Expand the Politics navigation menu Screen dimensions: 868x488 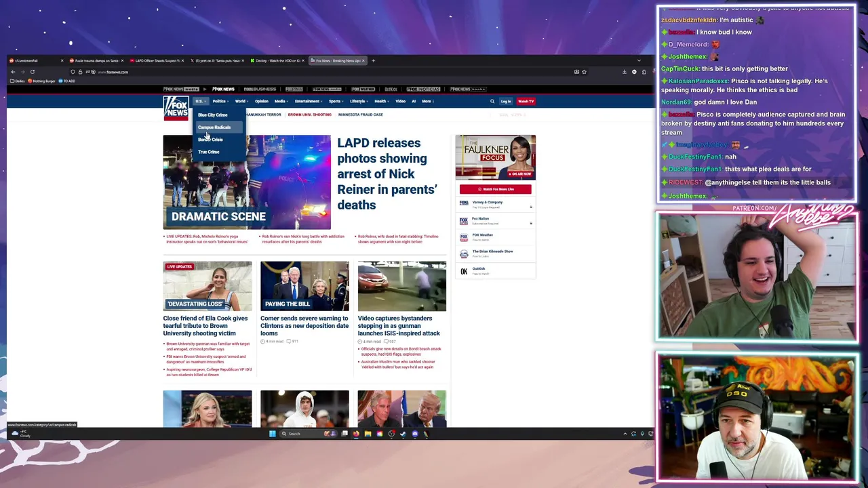coord(220,101)
